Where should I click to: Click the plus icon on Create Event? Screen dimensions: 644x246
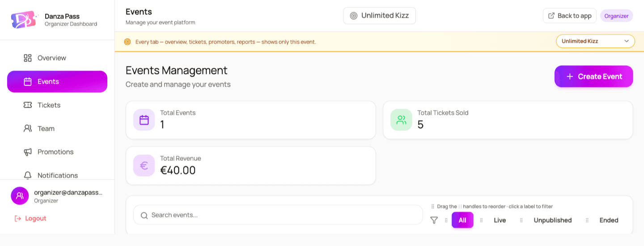(x=570, y=77)
